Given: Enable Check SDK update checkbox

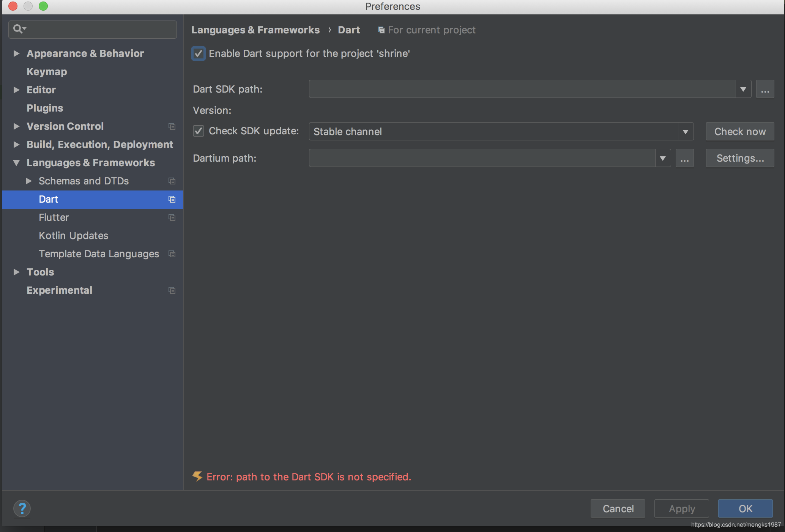Looking at the screenshot, I should pyautogui.click(x=199, y=131).
